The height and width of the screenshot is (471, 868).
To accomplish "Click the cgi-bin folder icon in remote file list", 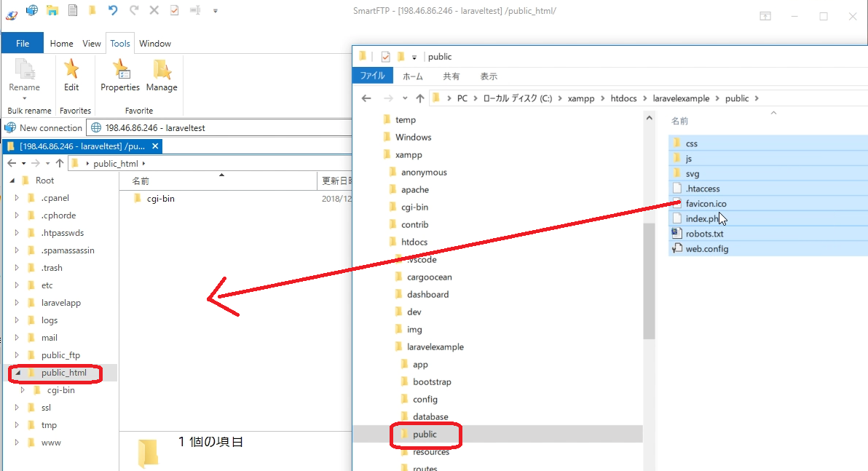I will pos(138,198).
